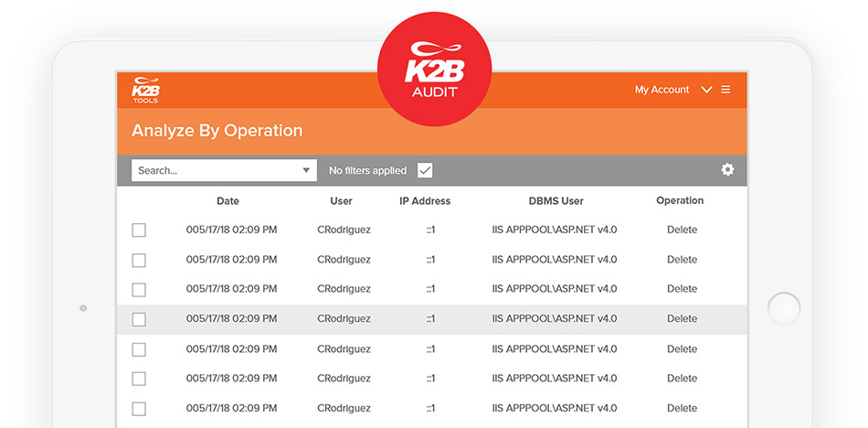Check the box in the first table row
The height and width of the screenshot is (428, 868).
tap(139, 230)
